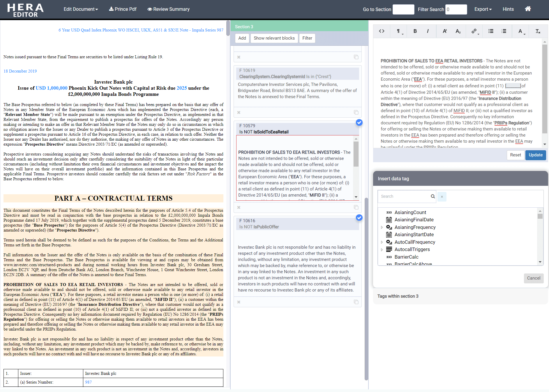This screenshot has width=549, height=392.
Task: Go to the home page icon
Action: pyautogui.click(x=528, y=9)
